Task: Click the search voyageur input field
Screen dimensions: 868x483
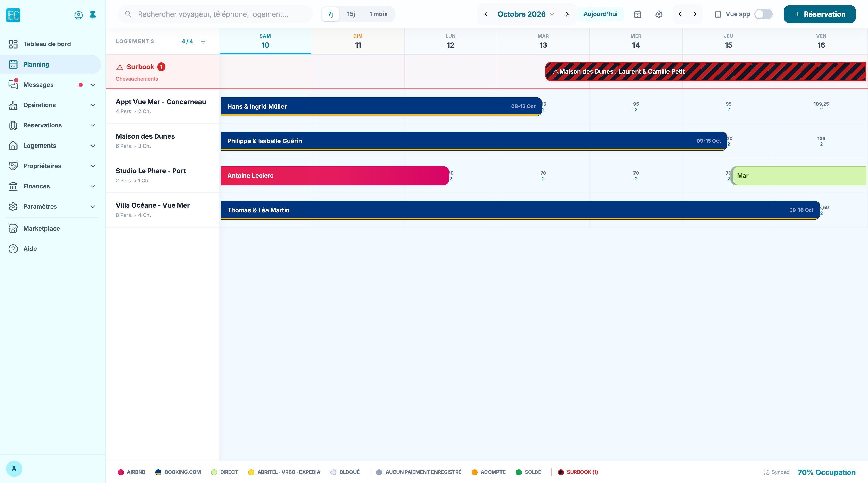Action: (x=215, y=14)
